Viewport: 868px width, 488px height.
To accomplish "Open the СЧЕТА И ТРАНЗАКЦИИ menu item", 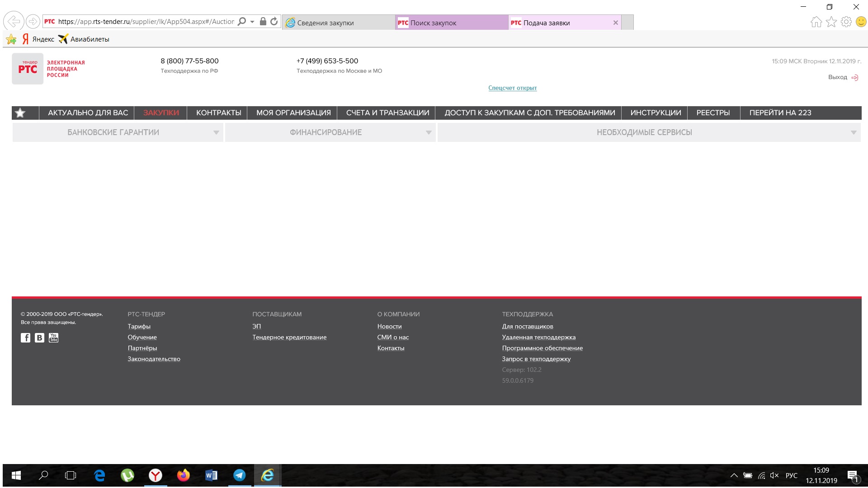I will point(387,113).
